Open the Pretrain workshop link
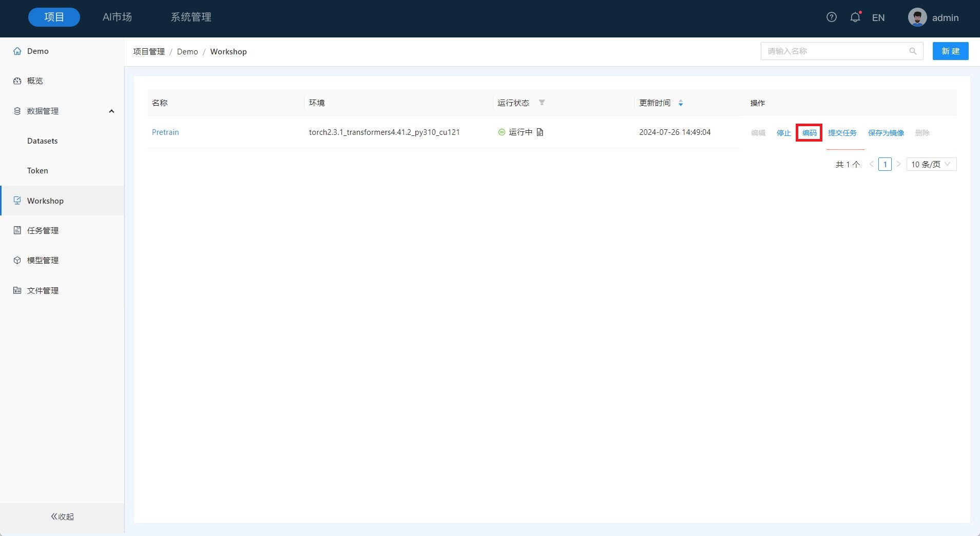Image resolution: width=980 pixels, height=536 pixels. 165,132
